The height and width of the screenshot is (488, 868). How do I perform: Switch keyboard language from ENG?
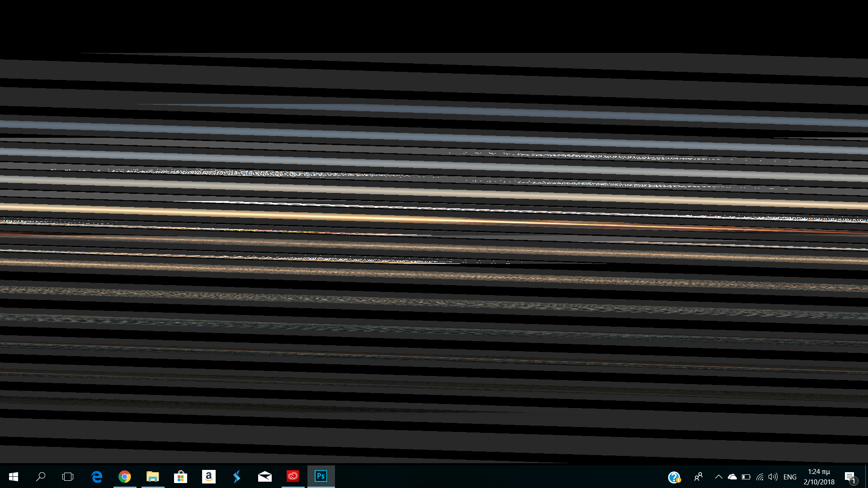tap(790, 477)
